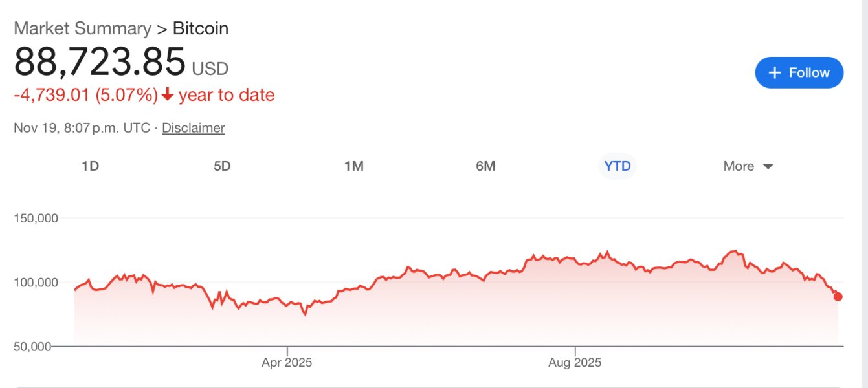Open the More time ranges menu
868x388 pixels.
point(748,166)
